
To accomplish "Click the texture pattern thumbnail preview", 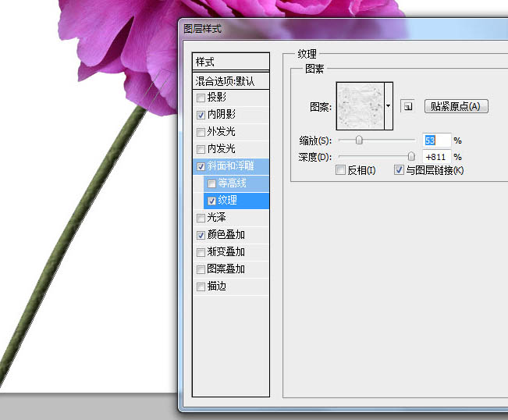I will click(360, 105).
